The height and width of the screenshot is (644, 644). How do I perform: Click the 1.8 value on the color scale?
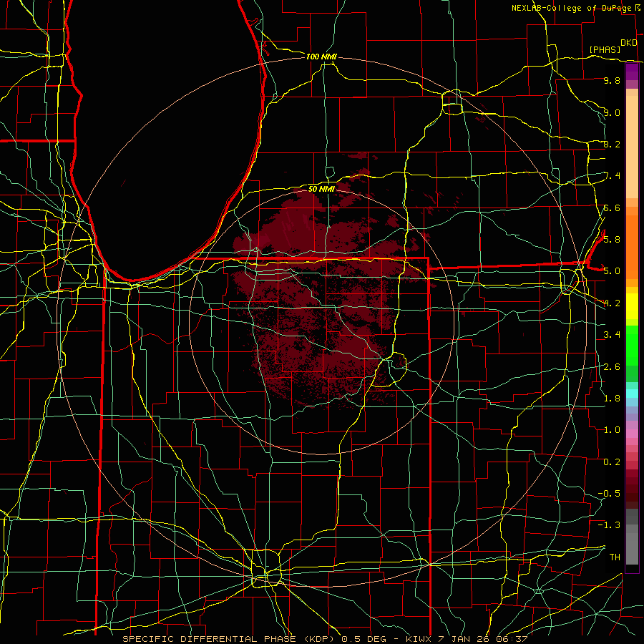click(612, 399)
